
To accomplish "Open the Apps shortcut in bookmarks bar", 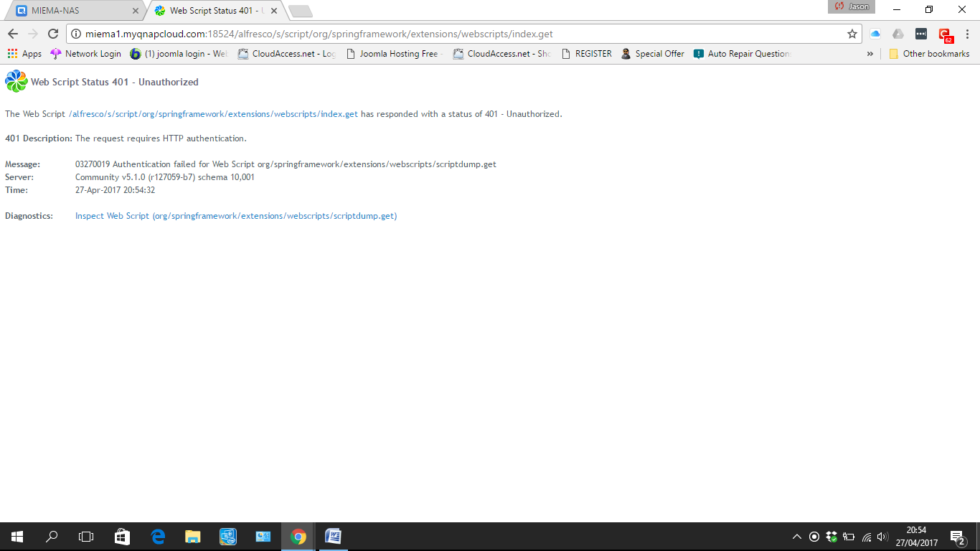I will pos(24,54).
